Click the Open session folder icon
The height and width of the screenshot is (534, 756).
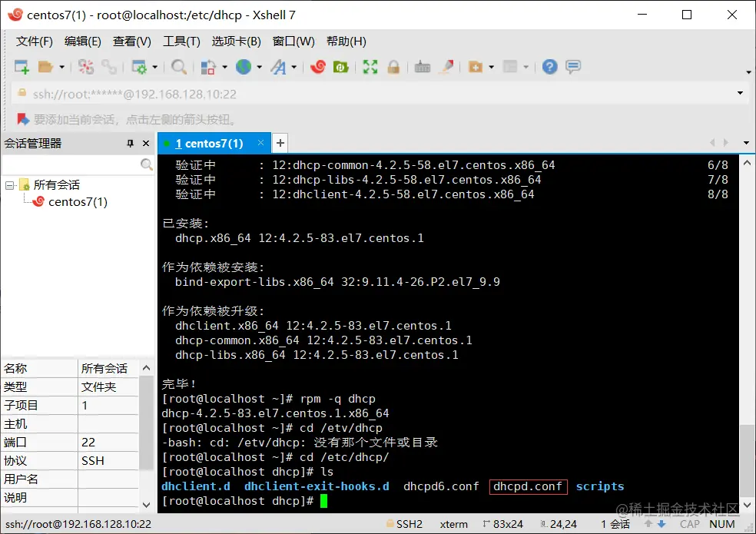click(45, 67)
